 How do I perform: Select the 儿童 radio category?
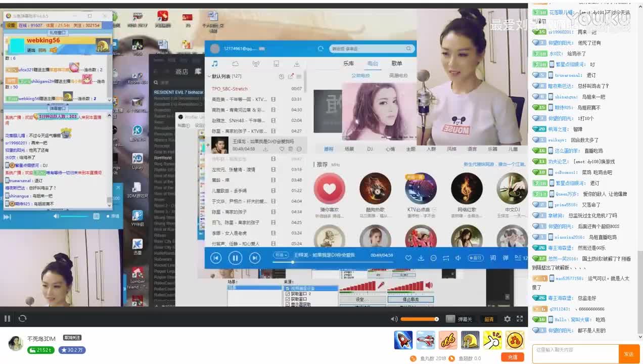click(x=513, y=149)
